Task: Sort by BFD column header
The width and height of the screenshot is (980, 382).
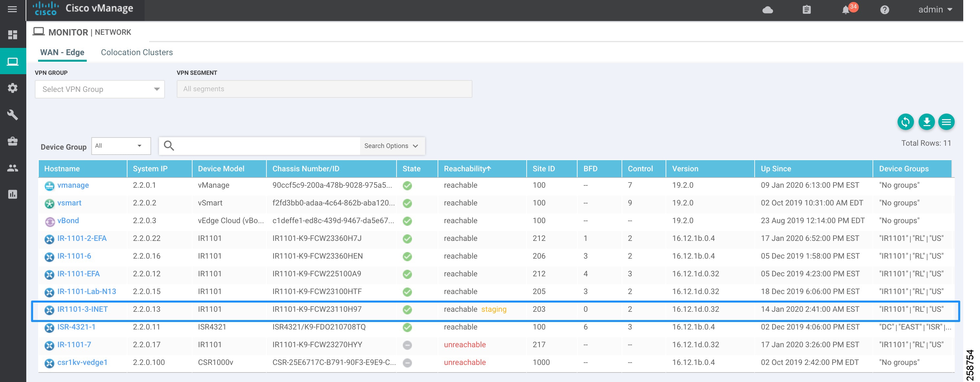Action: click(x=600, y=169)
